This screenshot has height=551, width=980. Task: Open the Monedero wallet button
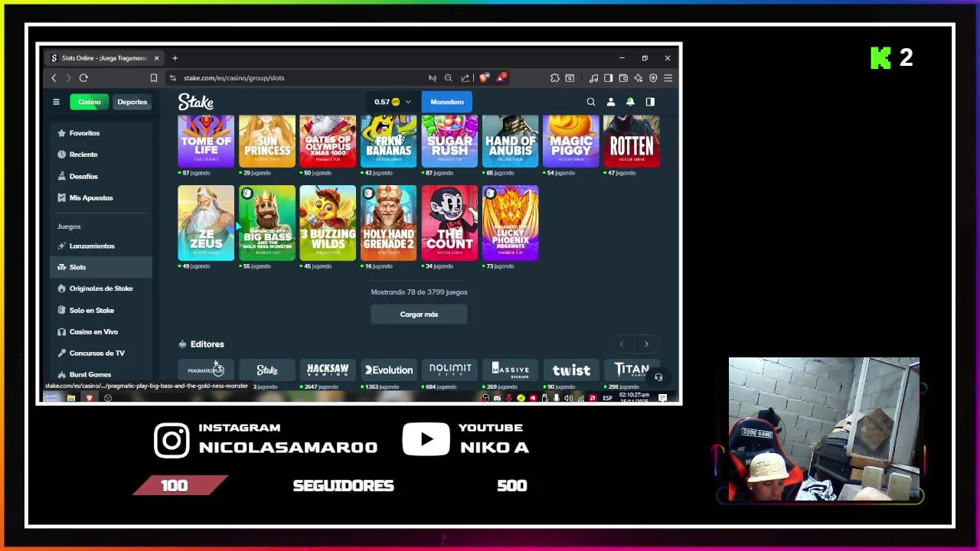(447, 102)
